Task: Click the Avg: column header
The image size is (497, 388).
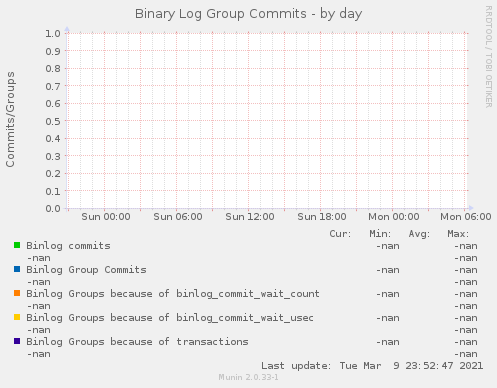Action: tap(419, 234)
